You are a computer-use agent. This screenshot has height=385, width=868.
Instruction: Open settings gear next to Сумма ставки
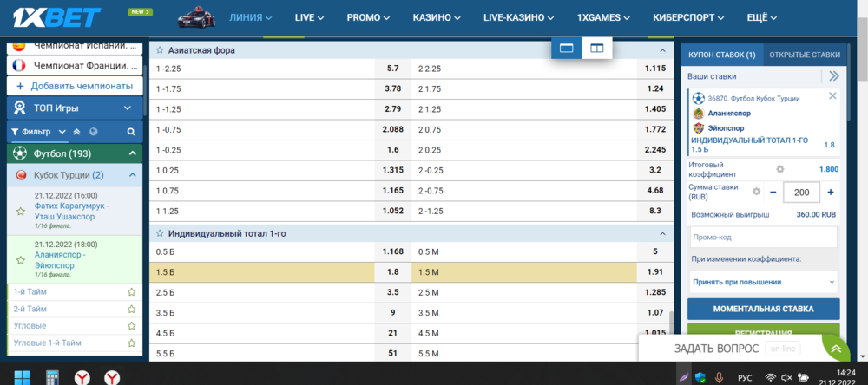pyautogui.click(x=756, y=192)
